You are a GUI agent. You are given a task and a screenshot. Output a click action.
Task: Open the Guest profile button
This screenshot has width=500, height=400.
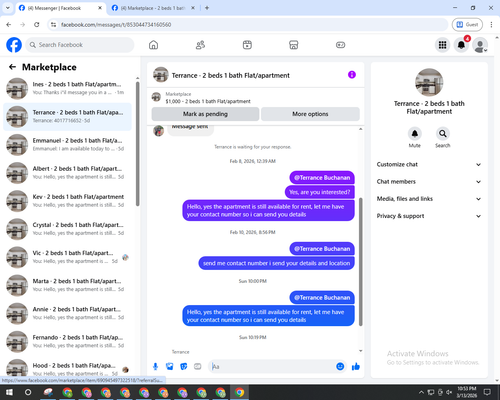point(467,24)
